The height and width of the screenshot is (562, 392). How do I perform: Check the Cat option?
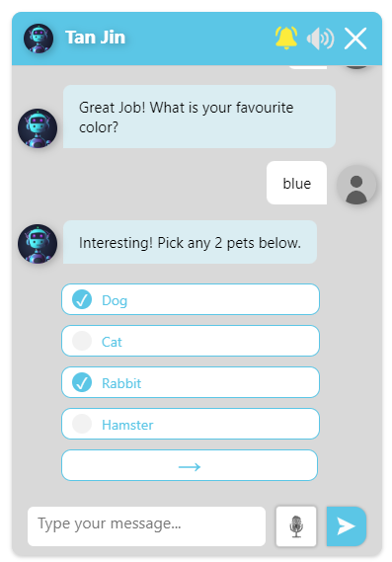tap(191, 341)
